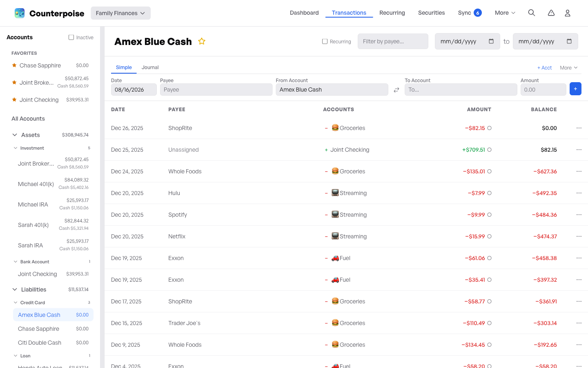The height and width of the screenshot is (368, 588).
Task: Select the Transactions tab
Action: click(x=349, y=13)
